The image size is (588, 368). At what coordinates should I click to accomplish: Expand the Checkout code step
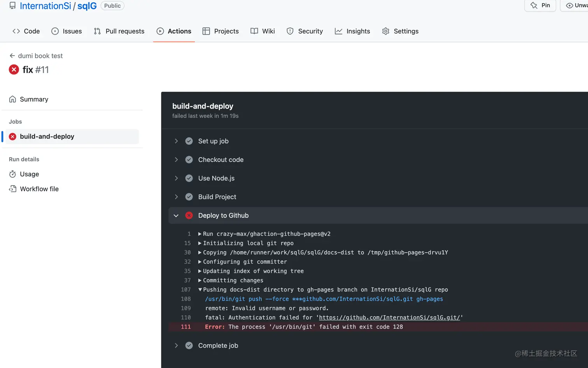(x=176, y=160)
